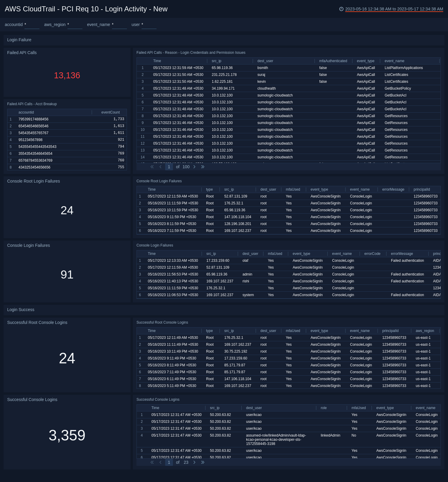Open the dashboard time range selector
The height and width of the screenshot is (482, 448).
tap(394, 9)
